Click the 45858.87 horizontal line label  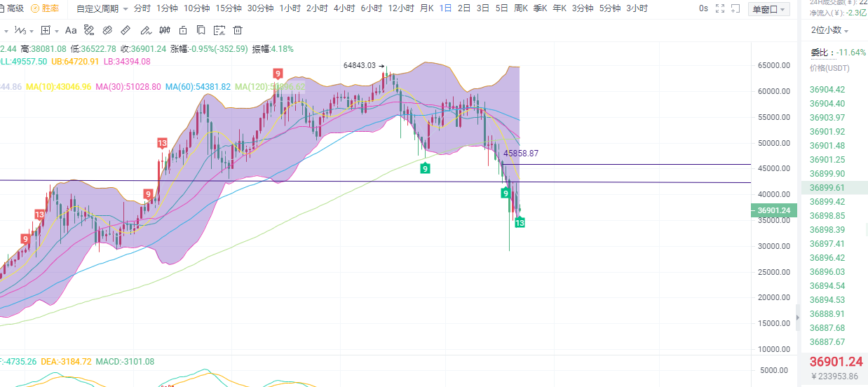[521, 153]
